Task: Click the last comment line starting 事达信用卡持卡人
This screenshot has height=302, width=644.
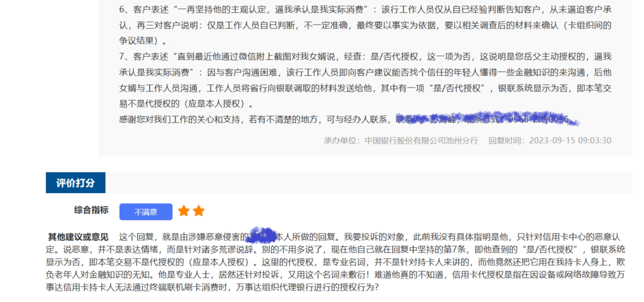Action: pos(212,288)
